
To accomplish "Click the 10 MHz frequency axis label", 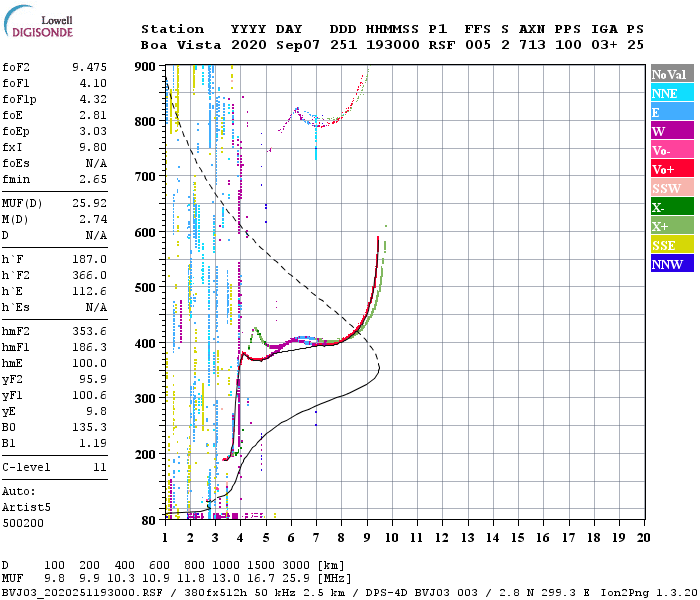I will pyautogui.click(x=392, y=538).
